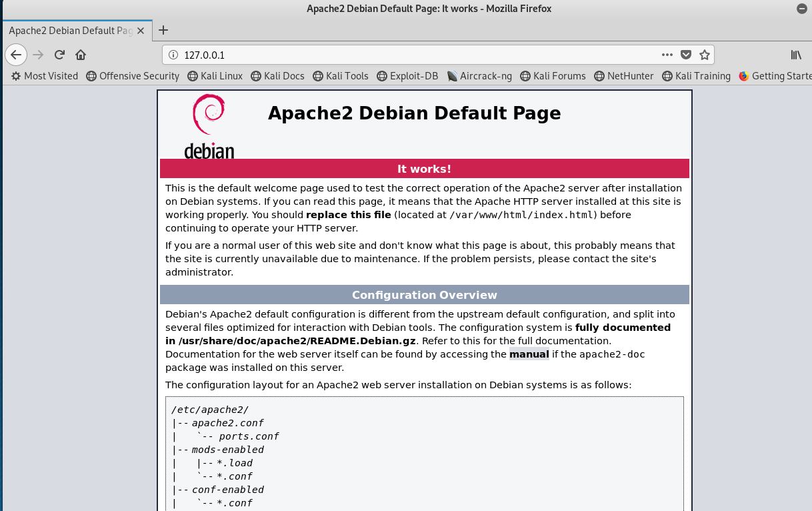812x511 pixels.
Task: Click the Apache2 Debian Default Page heading
Action: click(x=414, y=113)
